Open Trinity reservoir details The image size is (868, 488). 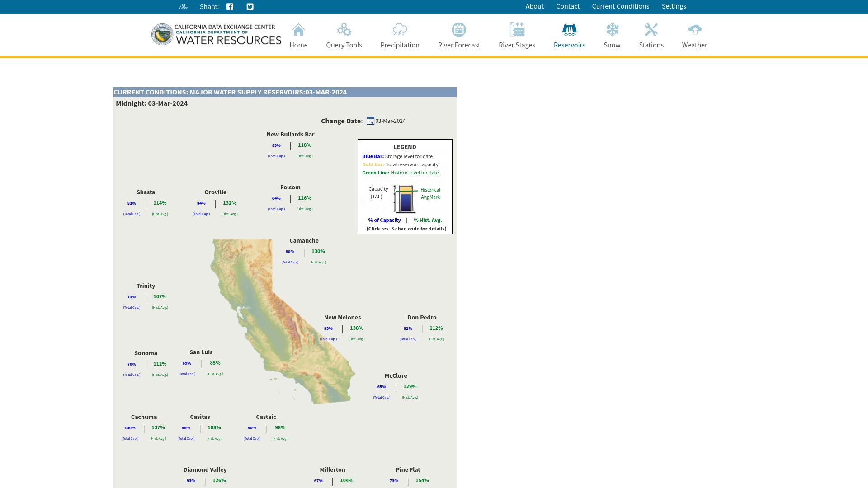coord(146,286)
